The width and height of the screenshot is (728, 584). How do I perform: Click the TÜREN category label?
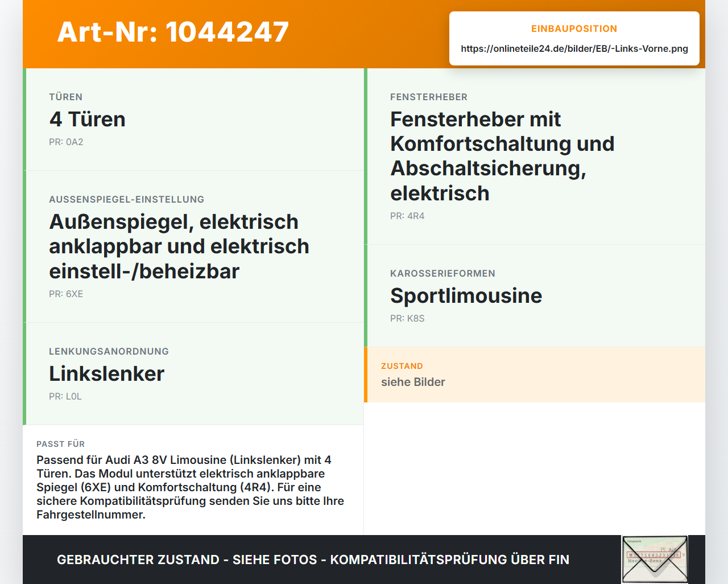click(x=65, y=97)
